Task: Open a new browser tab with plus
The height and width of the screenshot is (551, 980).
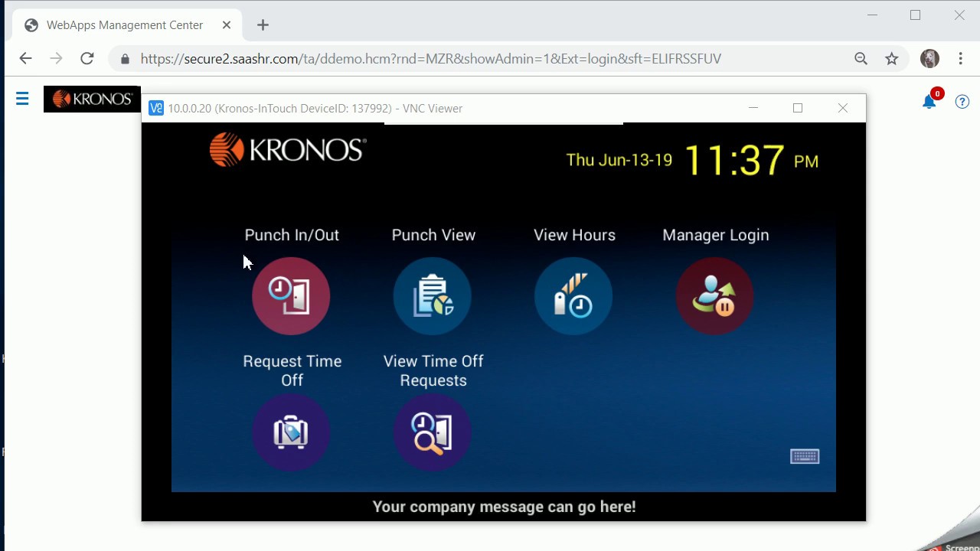Action: click(263, 25)
